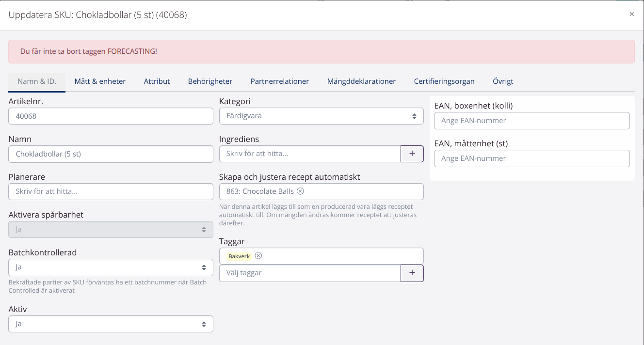Remove the 863: Chocolate Balls recipe

(300, 191)
